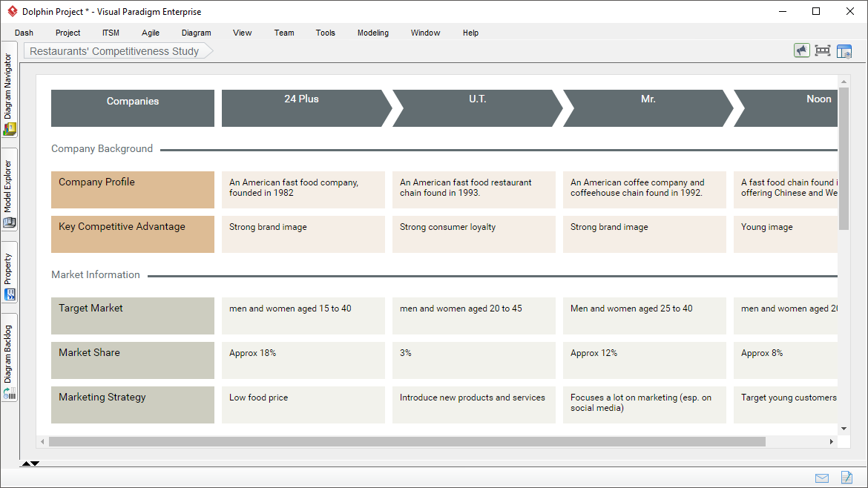Screen dimensions: 868x488
Task: Click the horizontal scrollbar left arrow
Action: click(x=42, y=441)
